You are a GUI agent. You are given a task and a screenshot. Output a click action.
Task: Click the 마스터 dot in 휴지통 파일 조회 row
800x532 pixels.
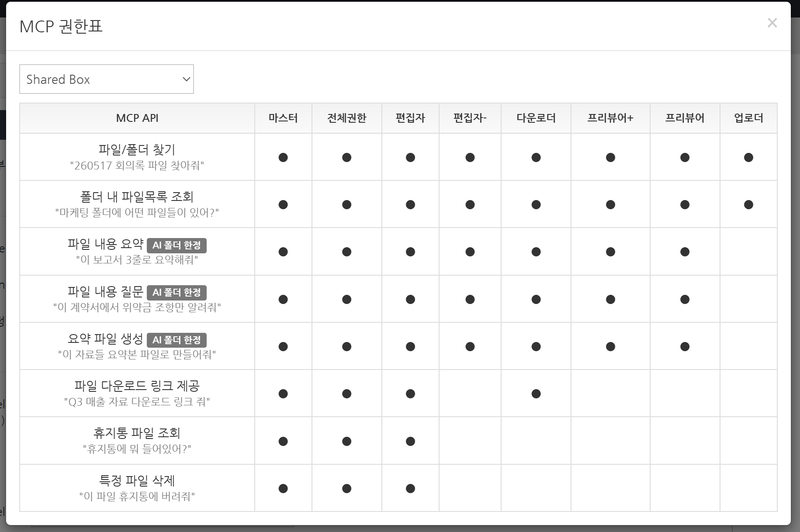coord(283,441)
